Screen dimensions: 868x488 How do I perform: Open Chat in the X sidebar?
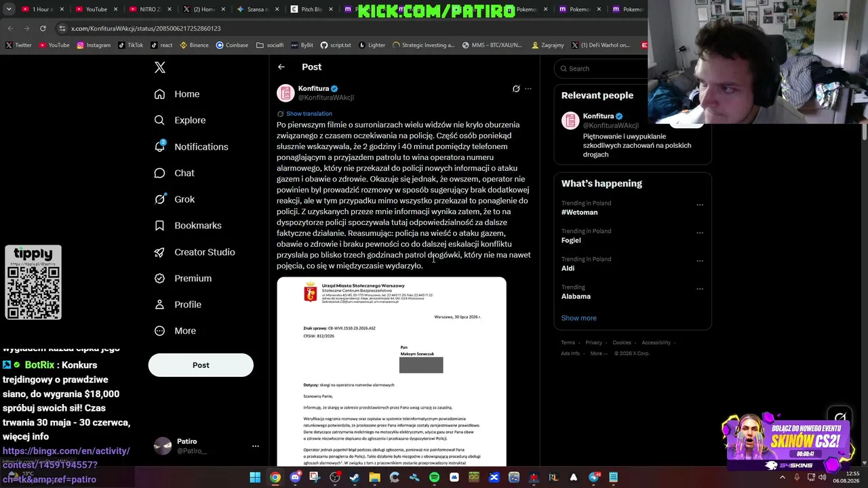click(x=174, y=174)
